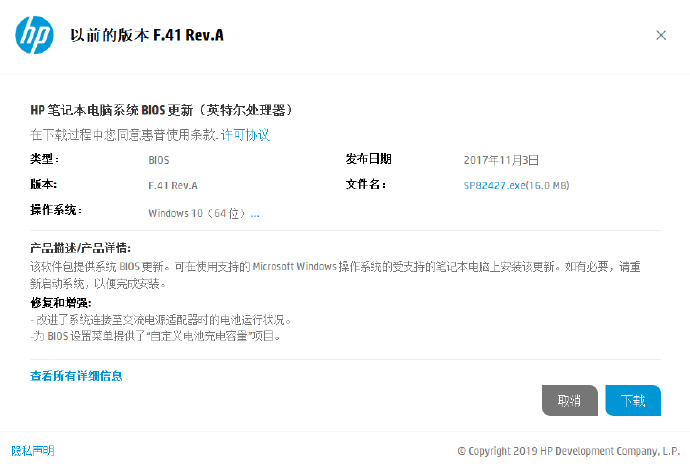Screen dimensions: 690x472
Task: Click the title 以前的版本 F.41 Rev.A
Action: (x=147, y=35)
